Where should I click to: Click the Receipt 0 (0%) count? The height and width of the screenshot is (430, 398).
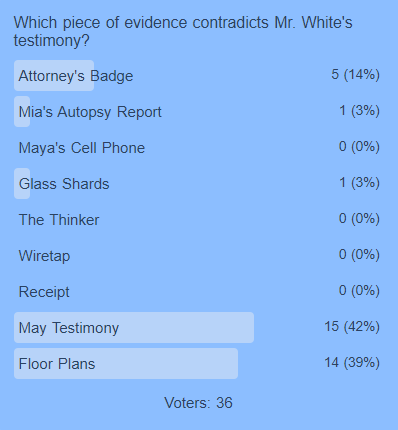[359, 291]
